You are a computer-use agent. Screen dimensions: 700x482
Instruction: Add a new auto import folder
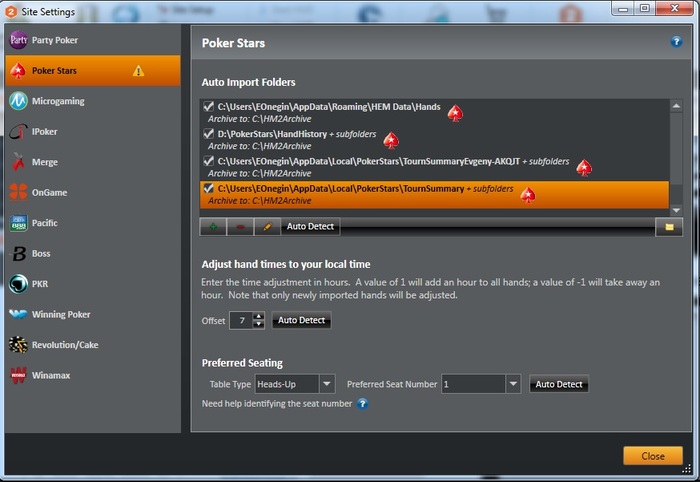pyautogui.click(x=213, y=227)
